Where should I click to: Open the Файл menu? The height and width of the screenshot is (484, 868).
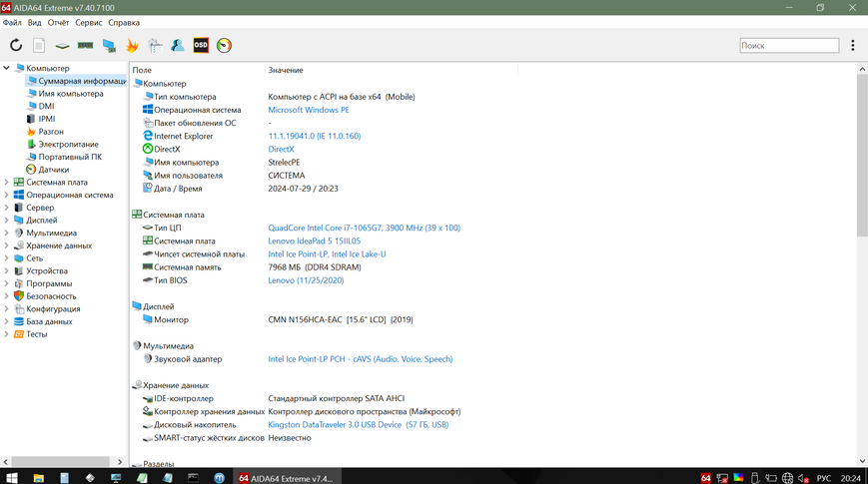point(12,23)
